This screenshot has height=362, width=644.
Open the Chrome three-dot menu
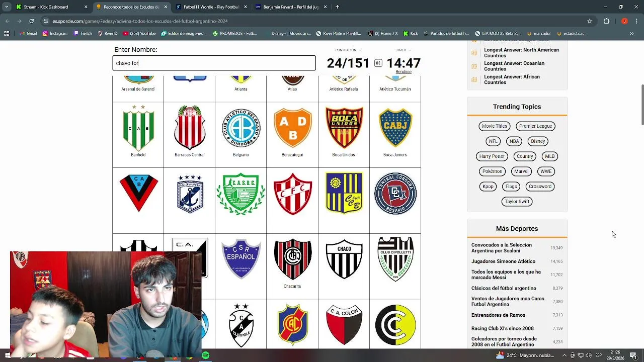pos(636,21)
